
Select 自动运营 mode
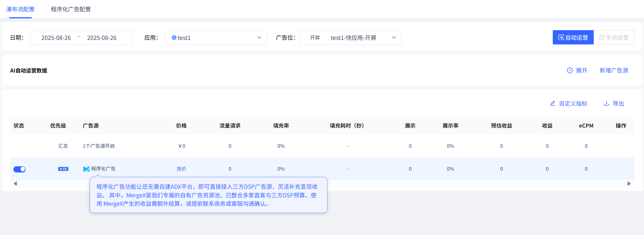point(573,38)
